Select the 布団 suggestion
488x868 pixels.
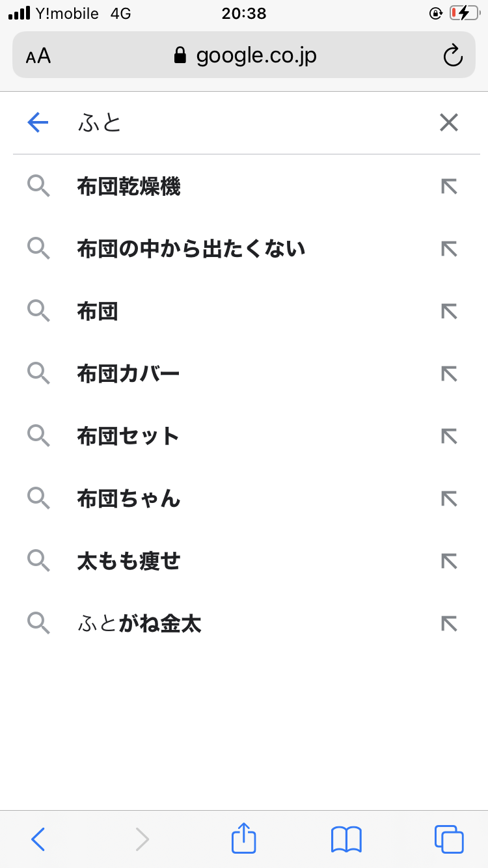(x=98, y=312)
